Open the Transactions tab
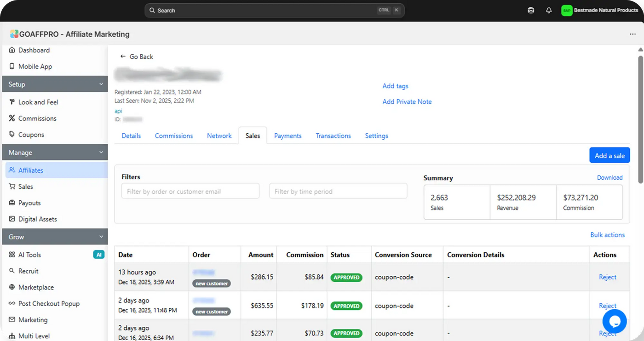The image size is (644, 341). [x=333, y=136]
